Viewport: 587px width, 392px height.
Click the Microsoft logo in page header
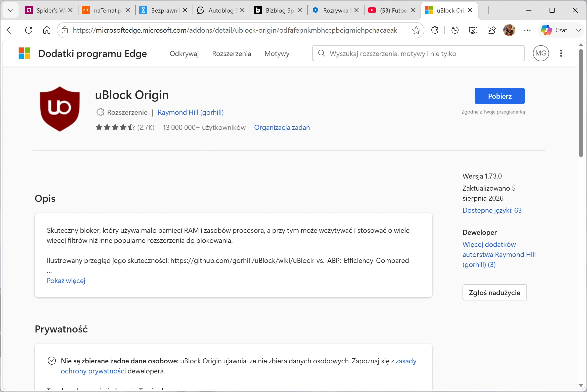24,53
